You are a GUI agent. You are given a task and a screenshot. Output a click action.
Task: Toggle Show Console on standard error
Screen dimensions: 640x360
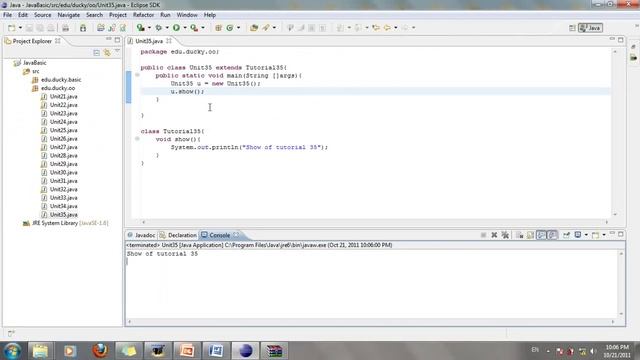click(x=552, y=235)
